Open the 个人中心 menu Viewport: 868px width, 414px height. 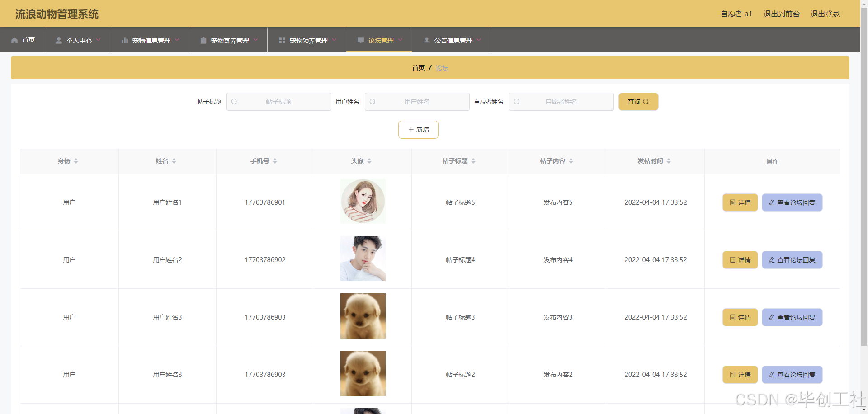click(x=77, y=40)
